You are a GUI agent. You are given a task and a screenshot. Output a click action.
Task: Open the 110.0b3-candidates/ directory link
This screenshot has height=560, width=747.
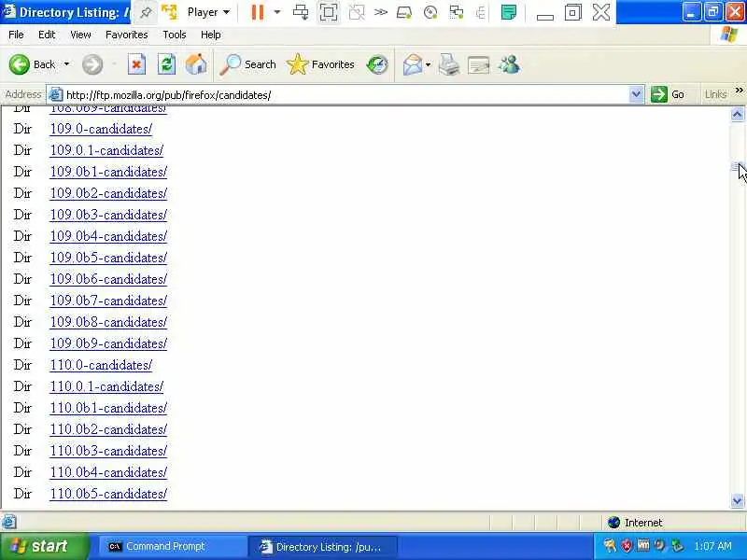tap(108, 451)
